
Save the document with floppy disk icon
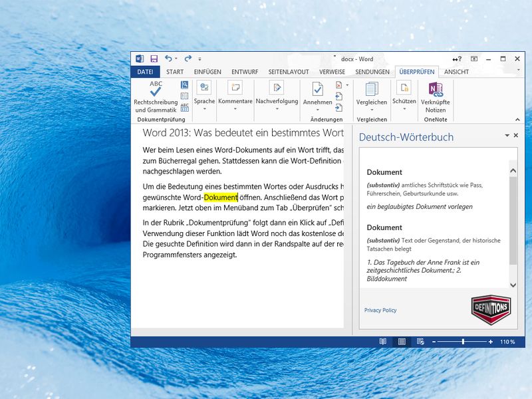click(154, 59)
